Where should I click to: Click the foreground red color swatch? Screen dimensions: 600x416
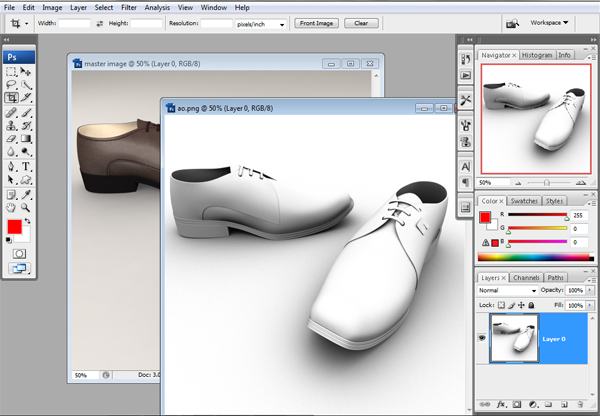[15, 227]
